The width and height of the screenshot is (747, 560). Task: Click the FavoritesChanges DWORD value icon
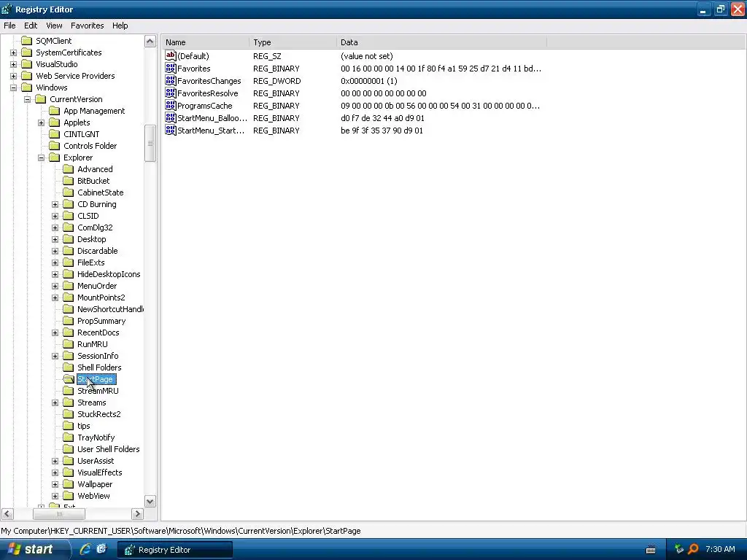point(171,80)
